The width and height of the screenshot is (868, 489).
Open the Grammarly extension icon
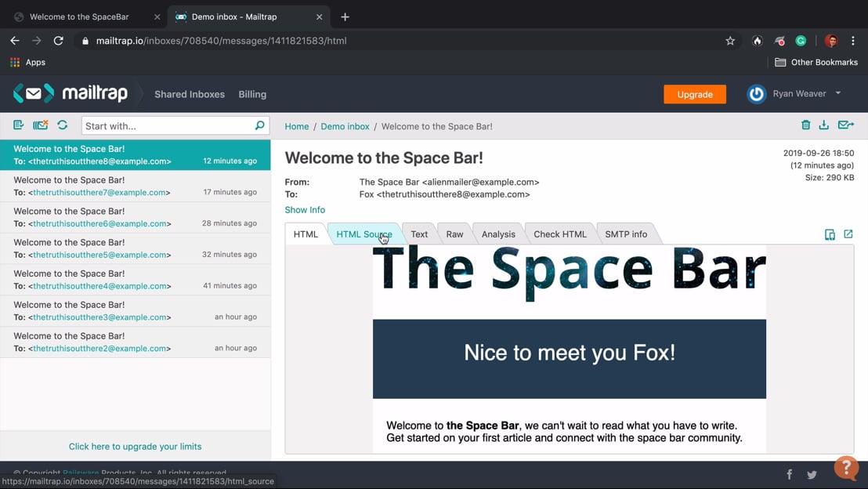(x=801, y=41)
